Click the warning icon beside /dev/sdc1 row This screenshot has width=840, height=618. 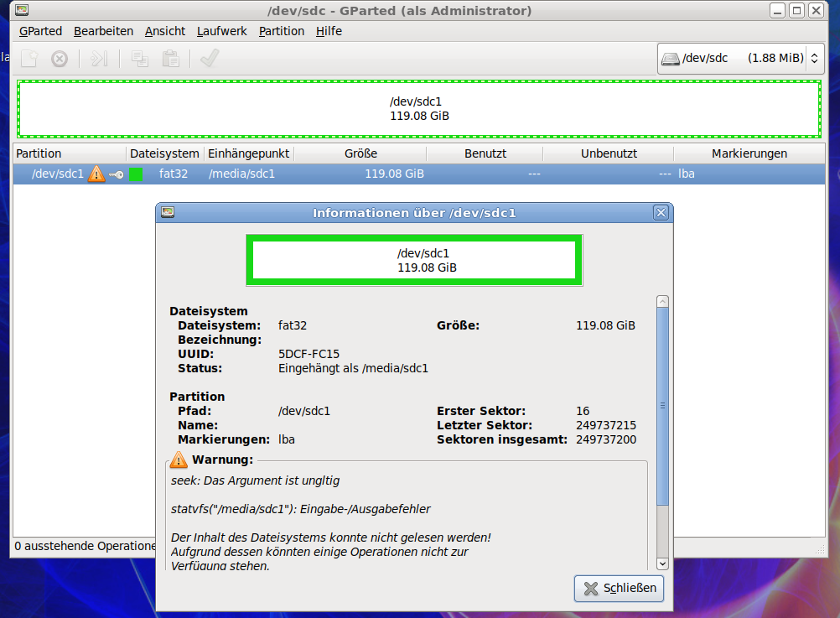tap(96, 174)
